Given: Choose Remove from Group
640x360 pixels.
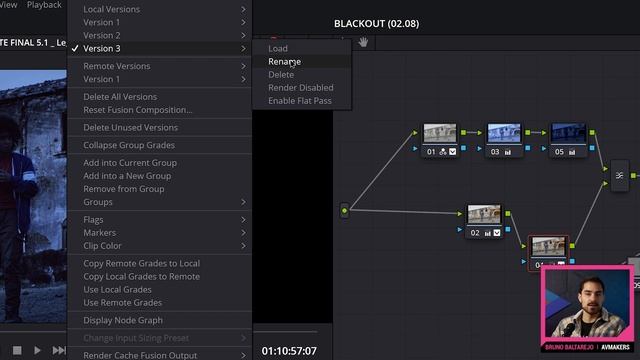Looking at the screenshot, I should pyautogui.click(x=160, y=189).
